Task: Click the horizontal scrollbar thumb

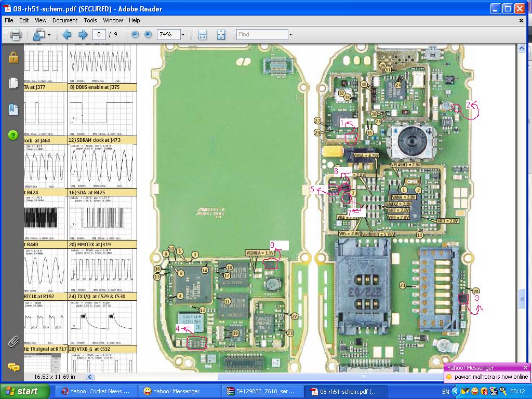Action: coord(363,377)
